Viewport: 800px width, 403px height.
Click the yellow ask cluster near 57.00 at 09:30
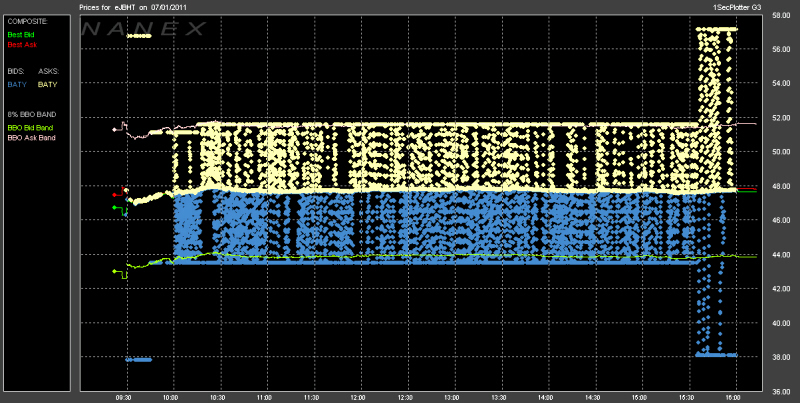(x=139, y=36)
